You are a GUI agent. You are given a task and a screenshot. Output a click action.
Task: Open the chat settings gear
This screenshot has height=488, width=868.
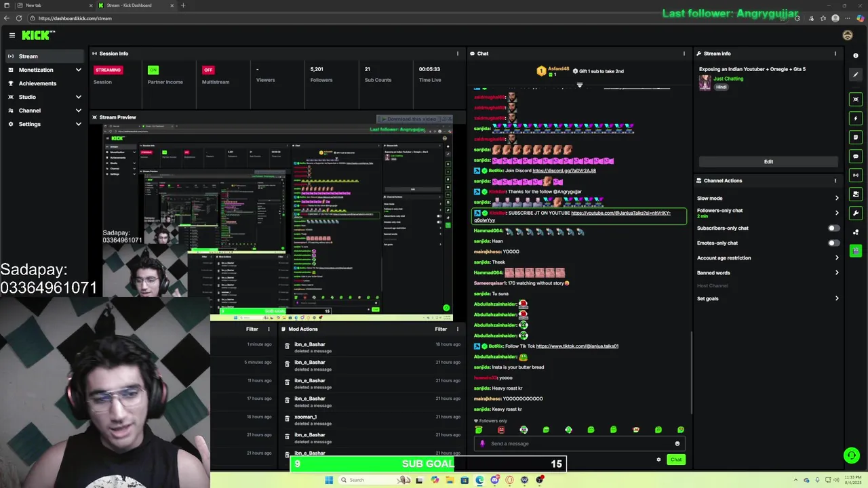click(x=658, y=460)
